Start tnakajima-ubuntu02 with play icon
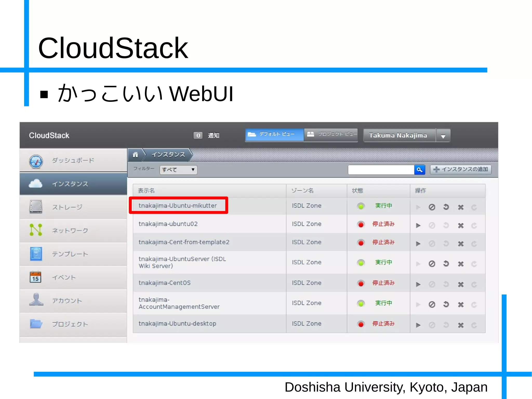Viewport: 532px width, 399px height. pyautogui.click(x=418, y=225)
